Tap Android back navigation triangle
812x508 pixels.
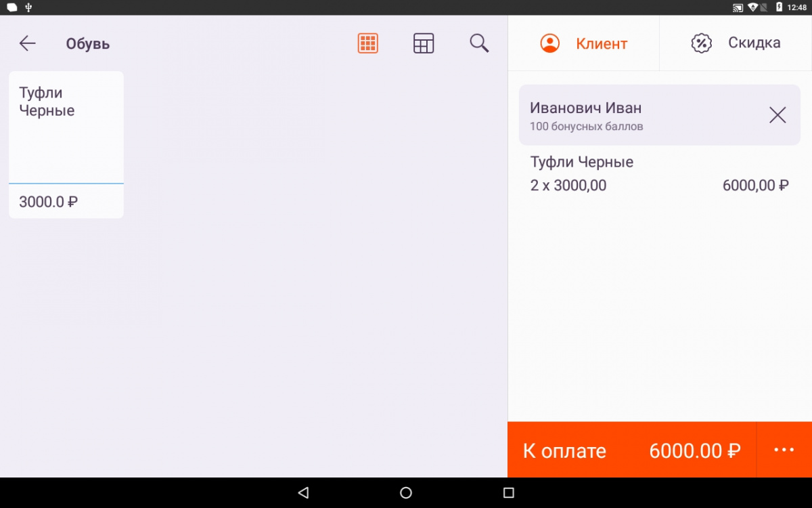click(303, 492)
